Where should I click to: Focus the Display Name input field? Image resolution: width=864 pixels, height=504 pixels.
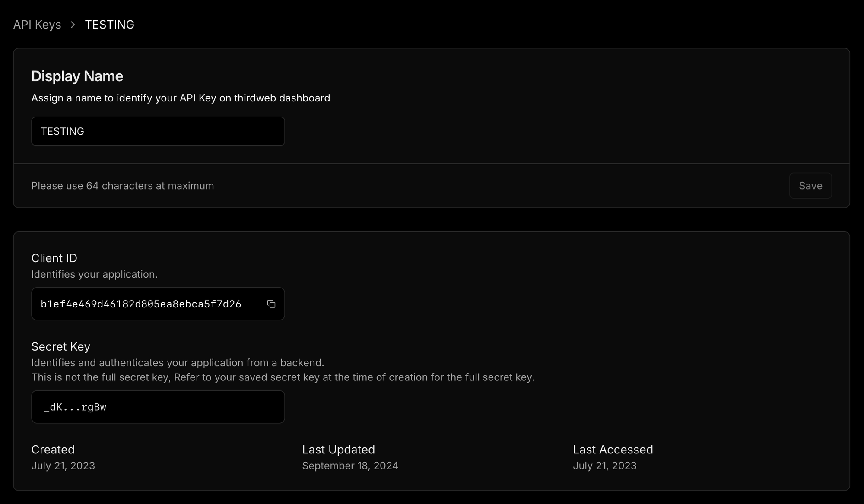pyautogui.click(x=158, y=131)
